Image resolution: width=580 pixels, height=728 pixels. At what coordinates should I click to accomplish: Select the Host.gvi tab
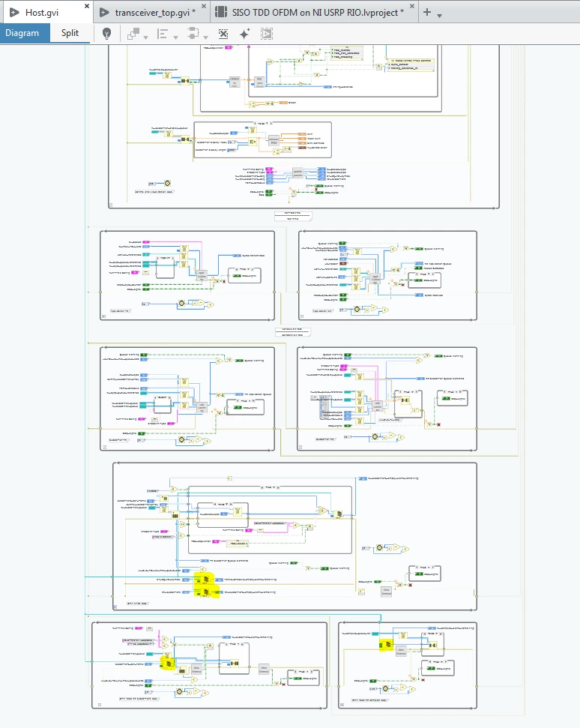point(41,12)
